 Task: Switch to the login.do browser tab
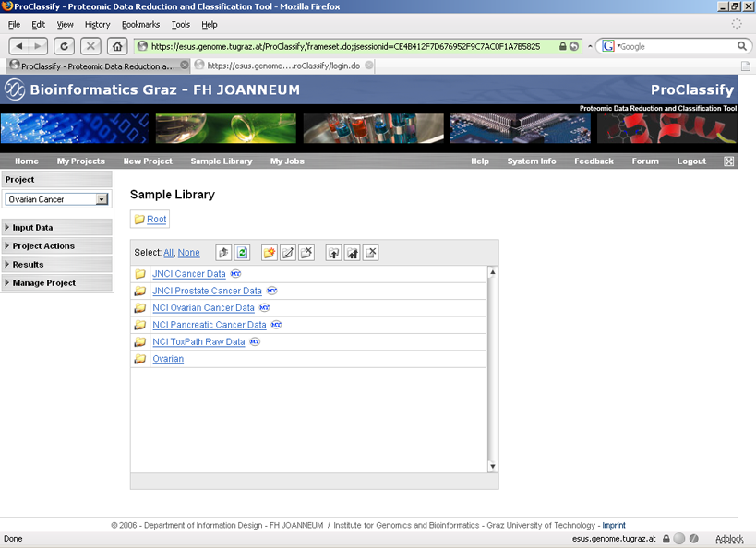[x=283, y=66]
